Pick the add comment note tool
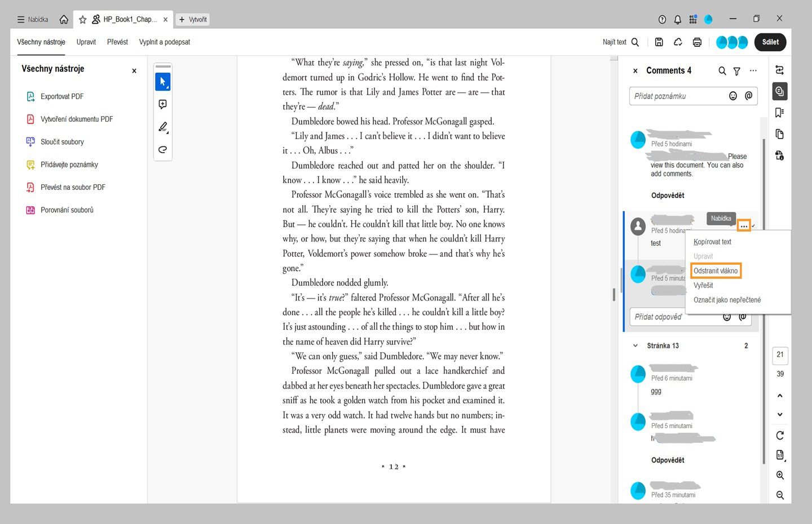Viewport: 812px width, 524px height. coord(162,104)
